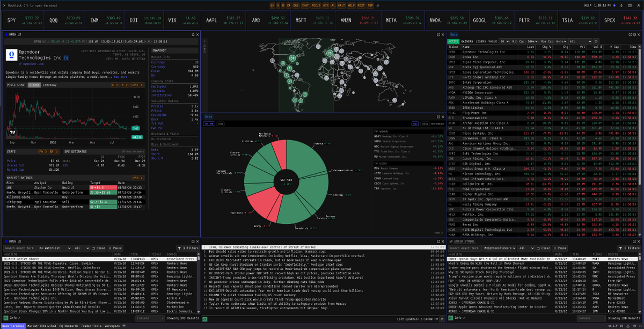Pause the ENTER SYMBOL news feed
This screenshot has height=329, width=644.
[560, 248]
